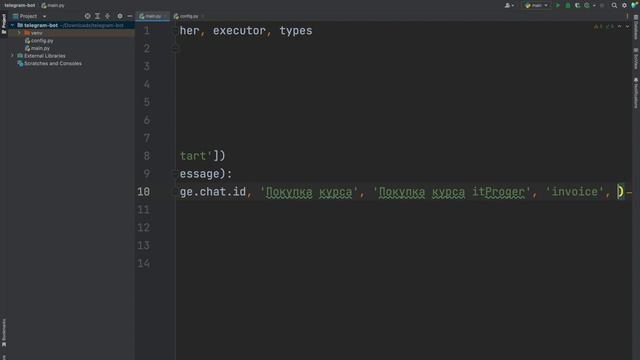The height and width of the screenshot is (360, 640).
Task: Click Collapse All in Project panel
Action: pyautogui.click(x=108, y=16)
